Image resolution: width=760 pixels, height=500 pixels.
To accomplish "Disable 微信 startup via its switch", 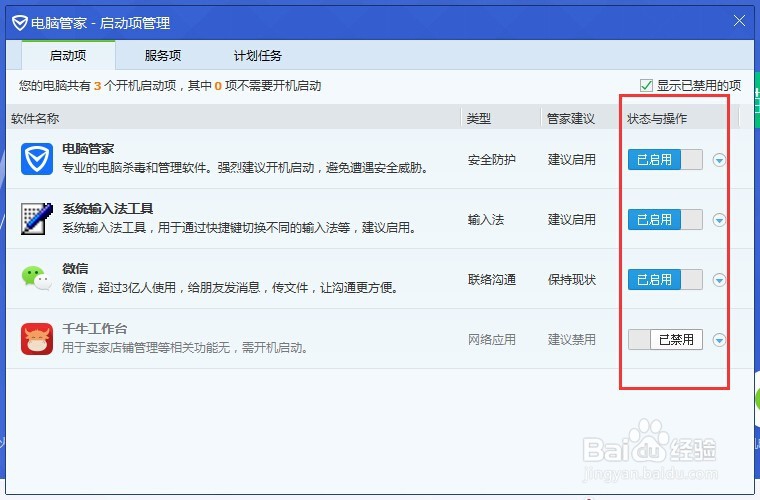I will (x=665, y=280).
